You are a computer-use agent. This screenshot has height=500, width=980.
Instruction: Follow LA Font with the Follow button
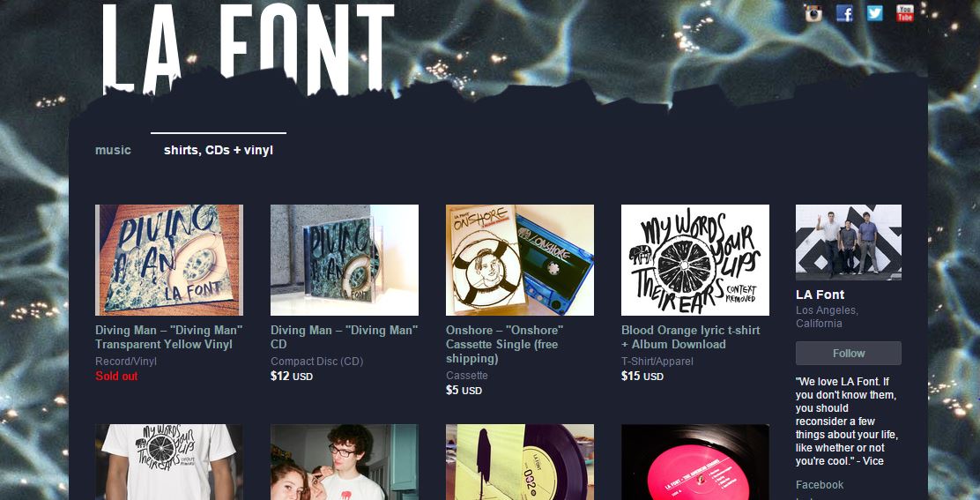[x=848, y=353]
